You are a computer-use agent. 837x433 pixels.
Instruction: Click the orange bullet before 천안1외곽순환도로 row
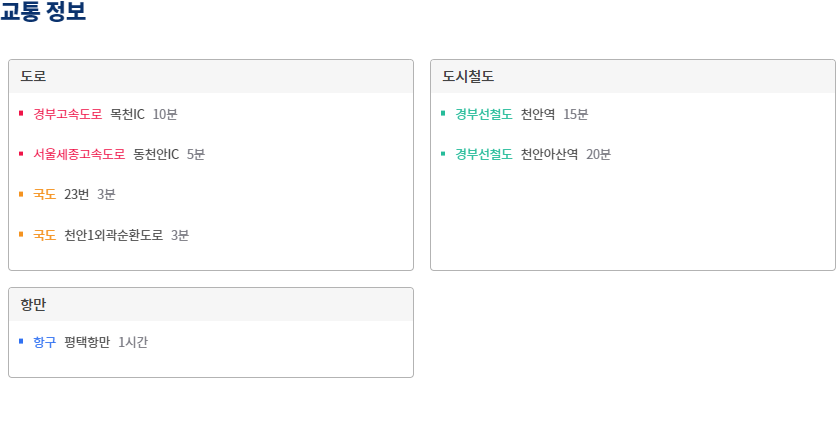[21, 234]
